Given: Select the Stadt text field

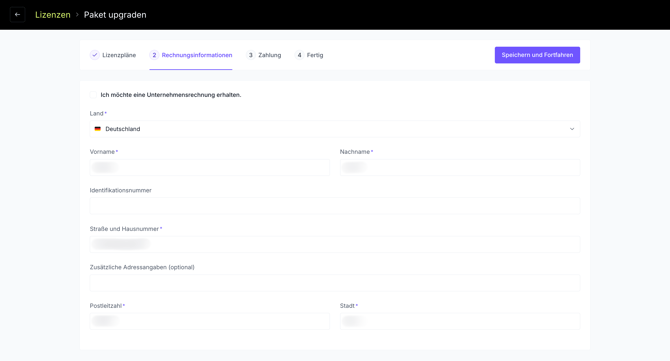Looking at the screenshot, I should (460, 321).
